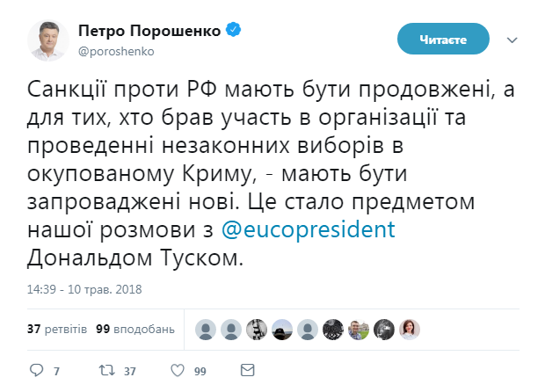Like the tweet with the heart icon
Viewport: 545px width, 392px height.
point(178,371)
